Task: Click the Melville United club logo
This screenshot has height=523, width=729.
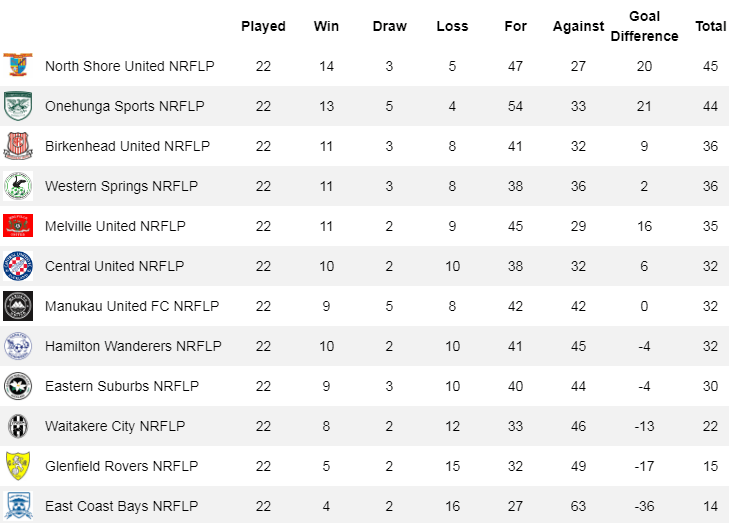Action: (18, 226)
